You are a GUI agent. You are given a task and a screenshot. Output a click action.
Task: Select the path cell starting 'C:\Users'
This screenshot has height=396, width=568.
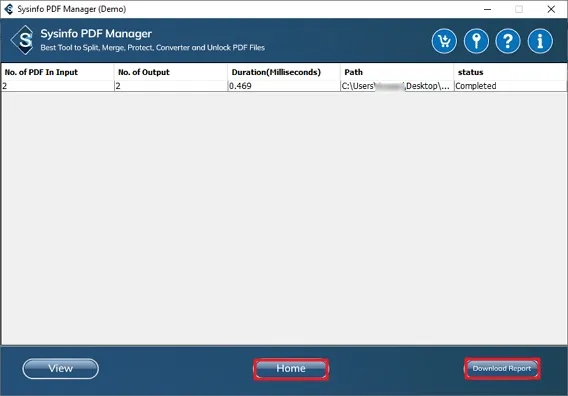(397, 86)
